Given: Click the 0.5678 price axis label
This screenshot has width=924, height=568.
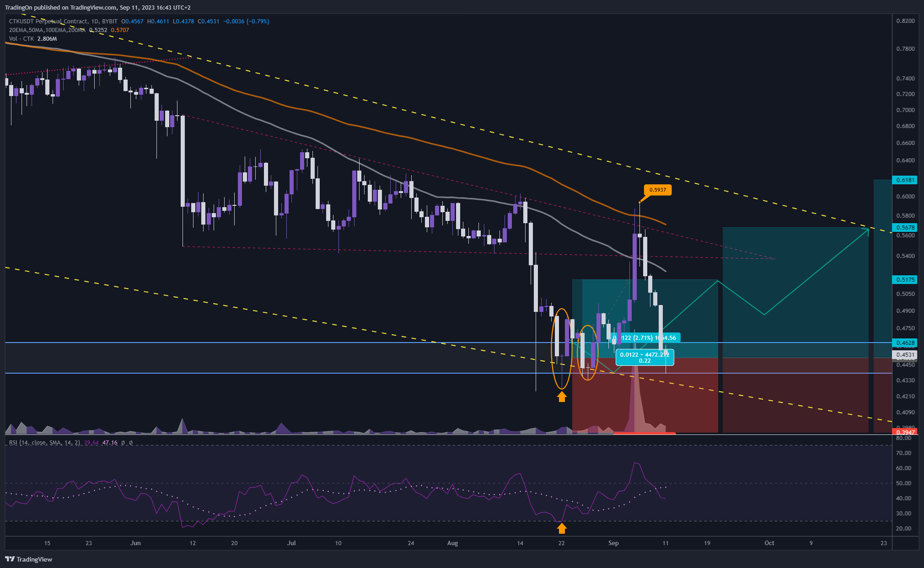Looking at the screenshot, I should coord(905,227).
